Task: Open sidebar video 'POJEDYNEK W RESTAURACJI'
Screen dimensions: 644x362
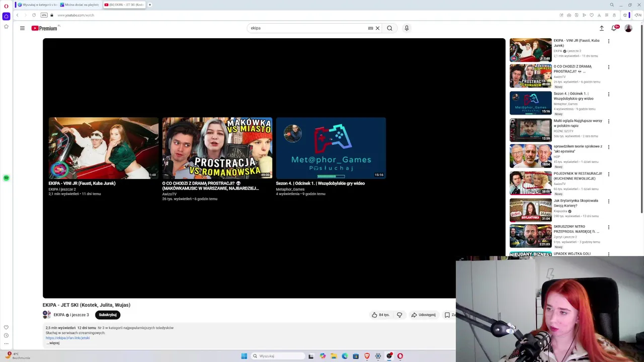Action: pos(578,176)
